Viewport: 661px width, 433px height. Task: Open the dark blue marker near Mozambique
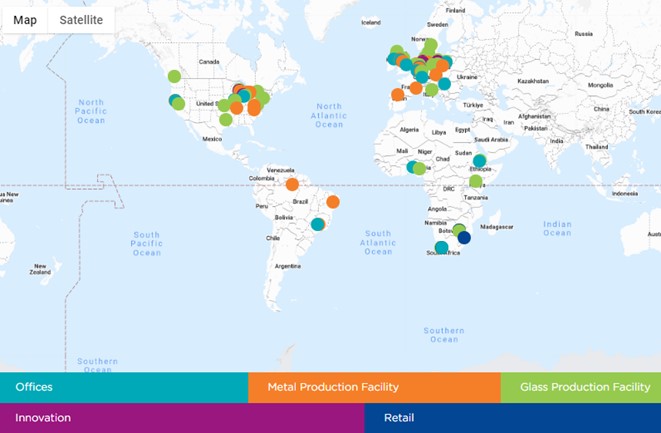[464, 238]
